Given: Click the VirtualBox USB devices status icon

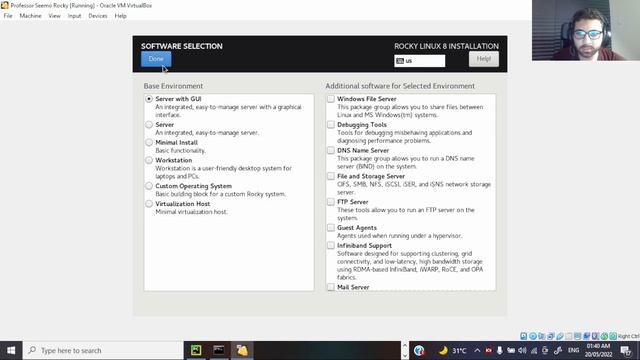Looking at the screenshot, I should [x=560, y=336].
